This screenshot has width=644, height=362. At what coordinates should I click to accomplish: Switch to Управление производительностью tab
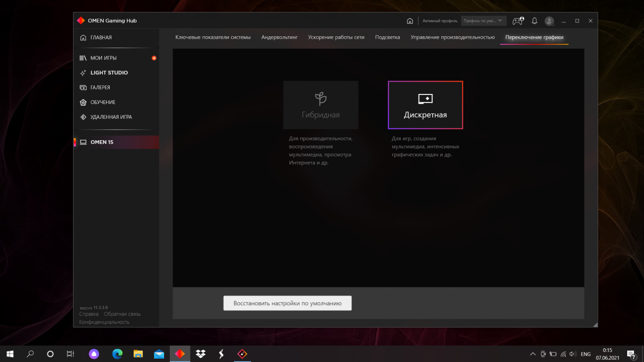pos(453,37)
